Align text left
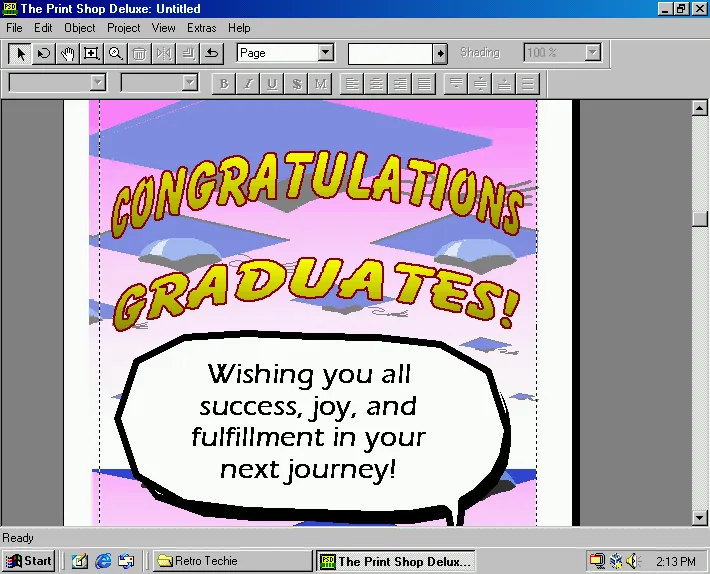710x574 pixels. point(352,84)
